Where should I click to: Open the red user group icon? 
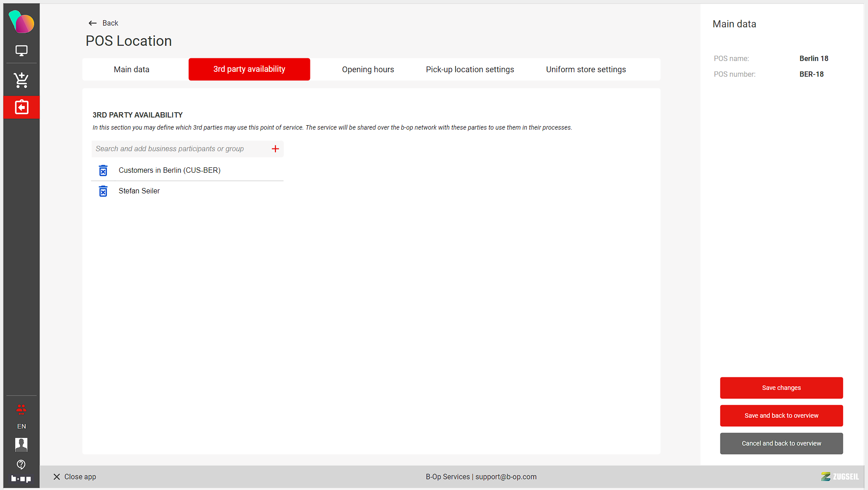[21, 409]
